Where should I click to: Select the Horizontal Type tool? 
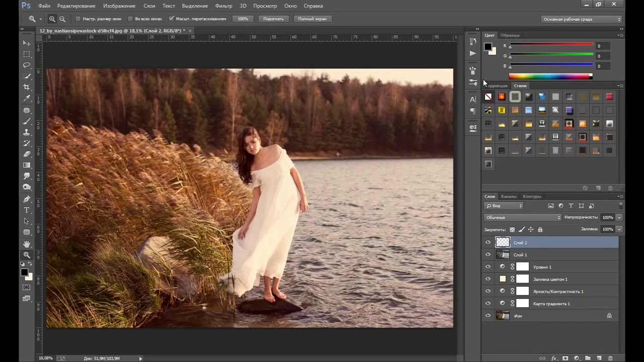[27, 210]
